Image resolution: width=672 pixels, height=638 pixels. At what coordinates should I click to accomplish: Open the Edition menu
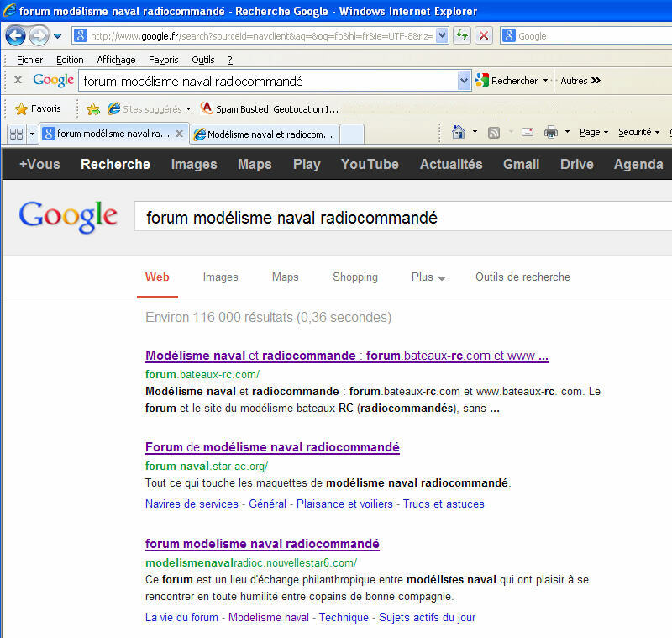70,60
